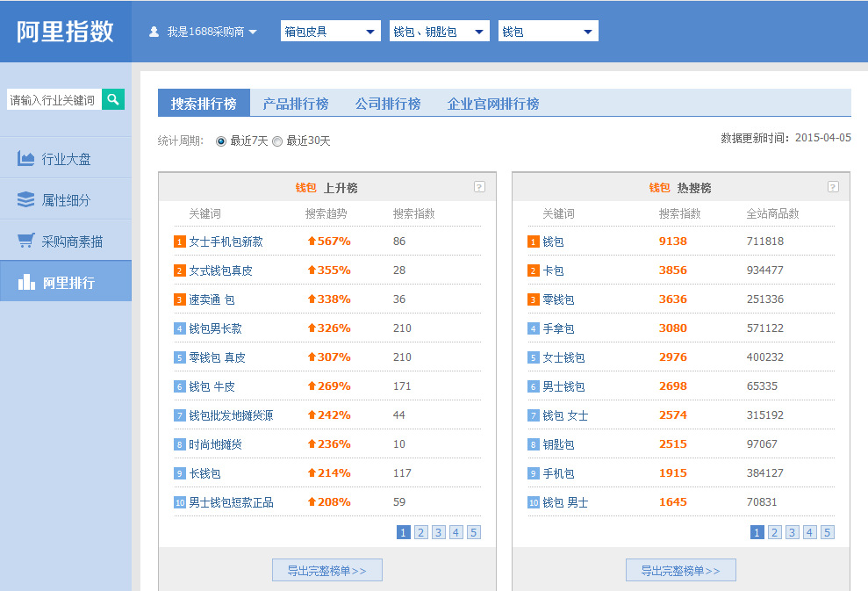Go to page 3 of 上升榜
868x591 pixels.
pyautogui.click(x=439, y=532)
